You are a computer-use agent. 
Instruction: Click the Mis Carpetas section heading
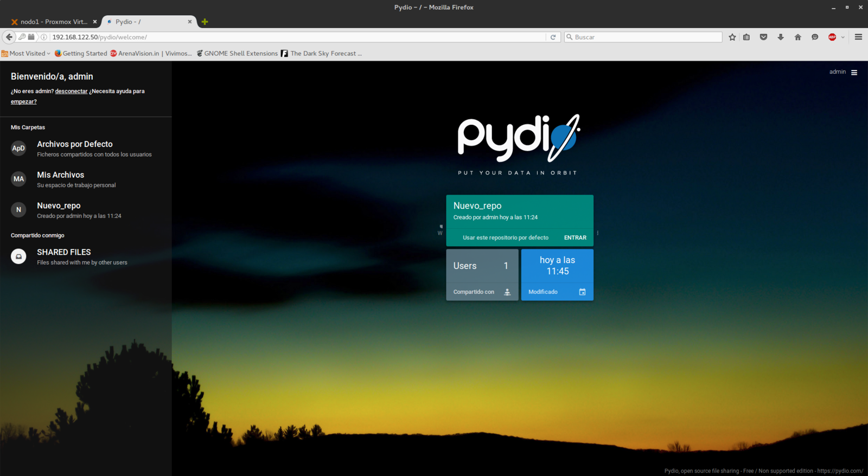pyautogui.click(x=28, y=127)
